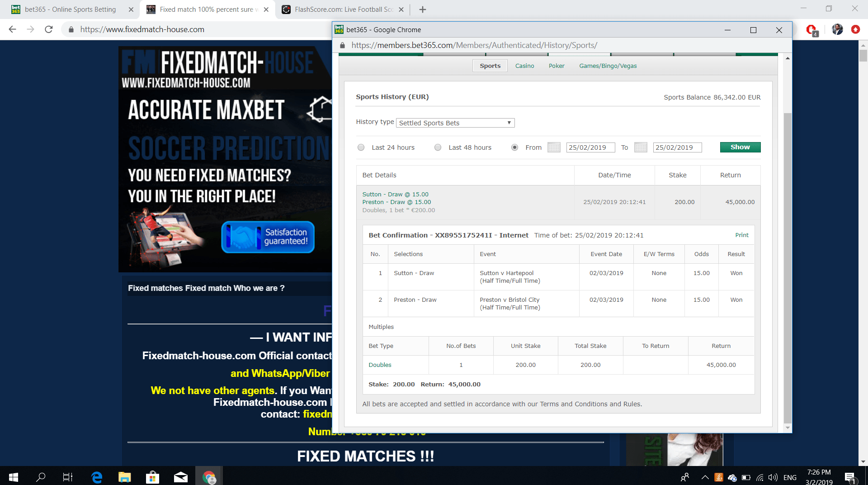Click the popup scrollbar down arrow
This screenshot has width=868, height=485.
[x=788, y=428]
